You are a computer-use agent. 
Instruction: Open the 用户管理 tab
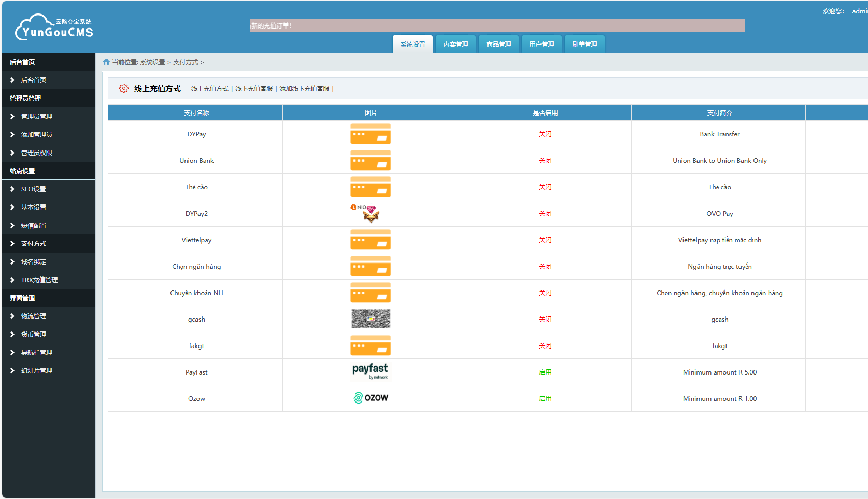[x=542, y=44]
